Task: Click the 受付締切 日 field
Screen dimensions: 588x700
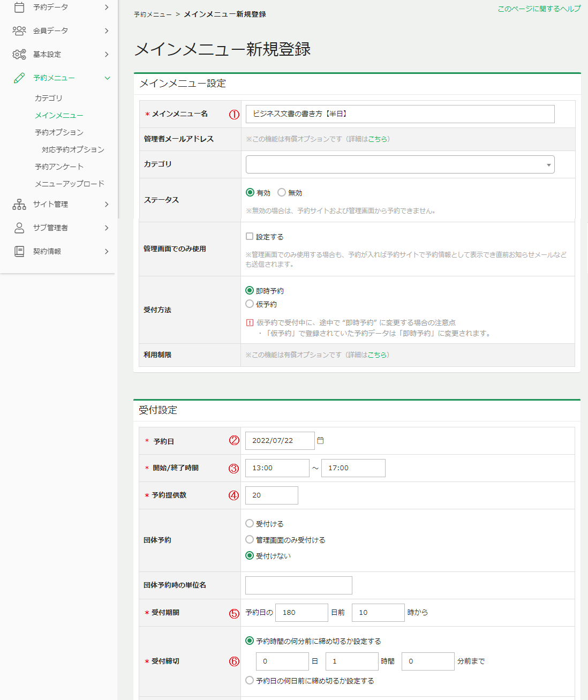Action: 282,661
